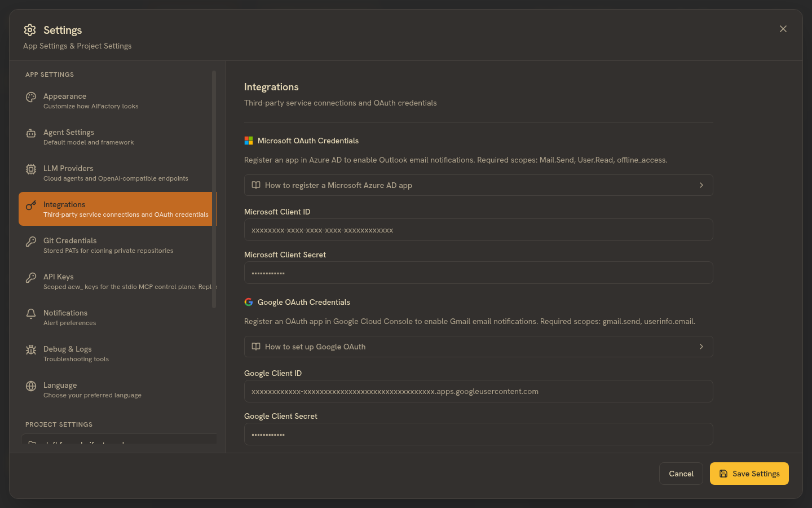This screenshot has height=508, width=812.
Task: Focus the Google Client Secret field
Action: click(479, 434)
